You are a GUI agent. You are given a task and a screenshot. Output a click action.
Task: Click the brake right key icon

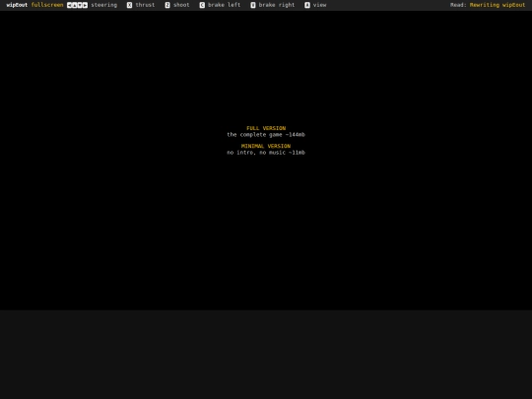(253, 5)
